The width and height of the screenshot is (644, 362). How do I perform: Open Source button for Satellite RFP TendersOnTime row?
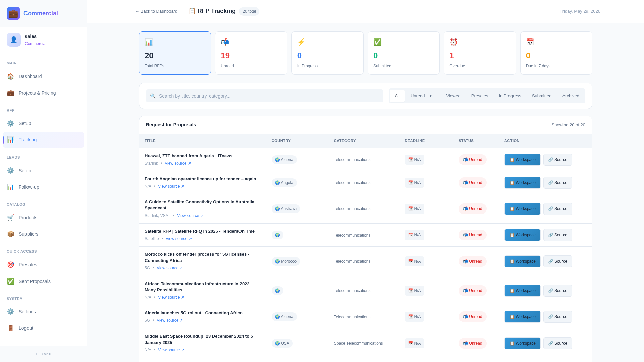coord(557,235)
